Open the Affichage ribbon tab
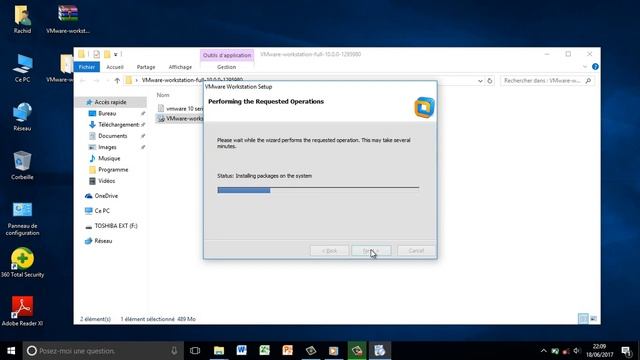 click(180, 67)
